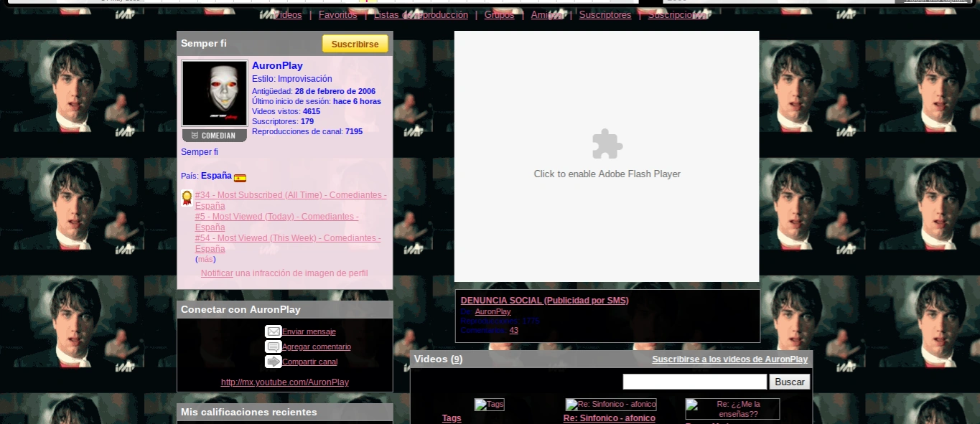Open the Amigos navigation link
This screenshot has height=424, width=980.
click(x=547, y=15)
